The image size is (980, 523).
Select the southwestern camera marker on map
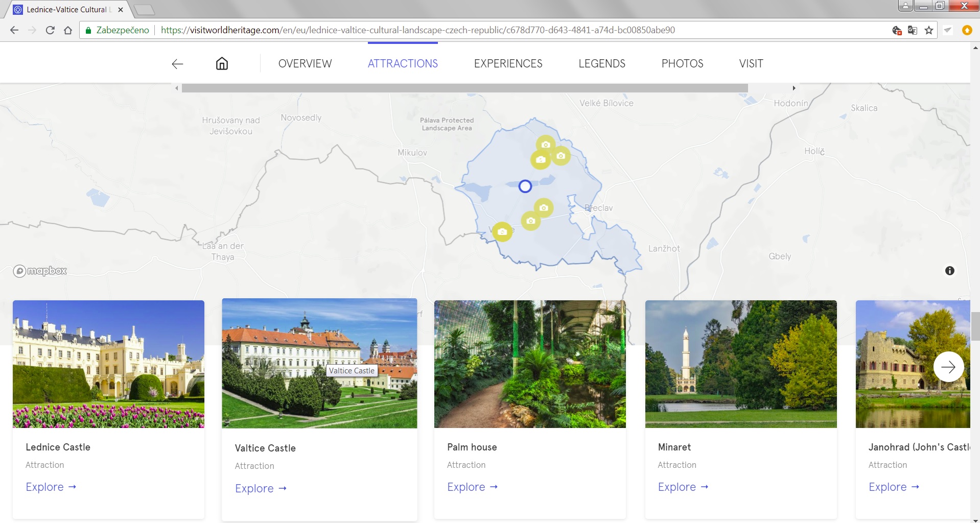(x=502, y=232)
